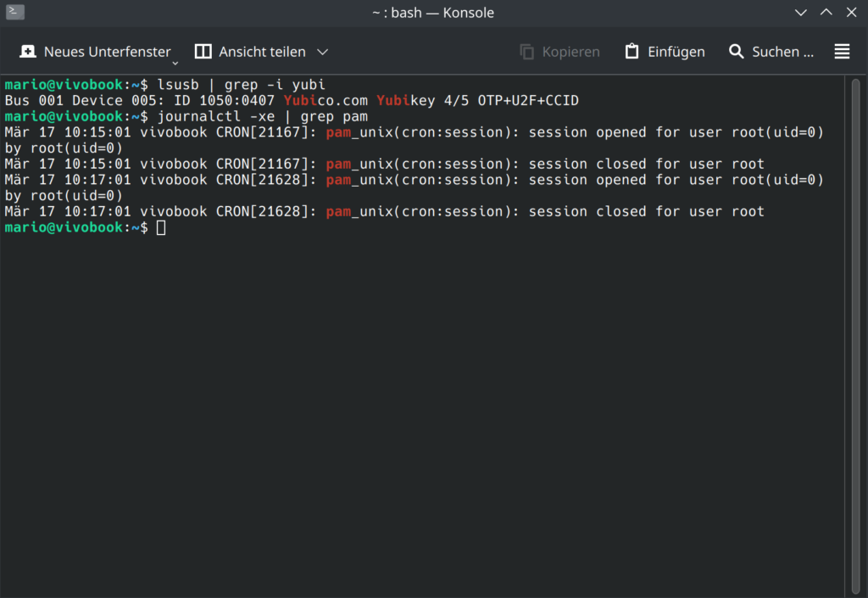
Task: Click the command text 'lsusb | grep -i yubi'
Action: coord(242,85)
